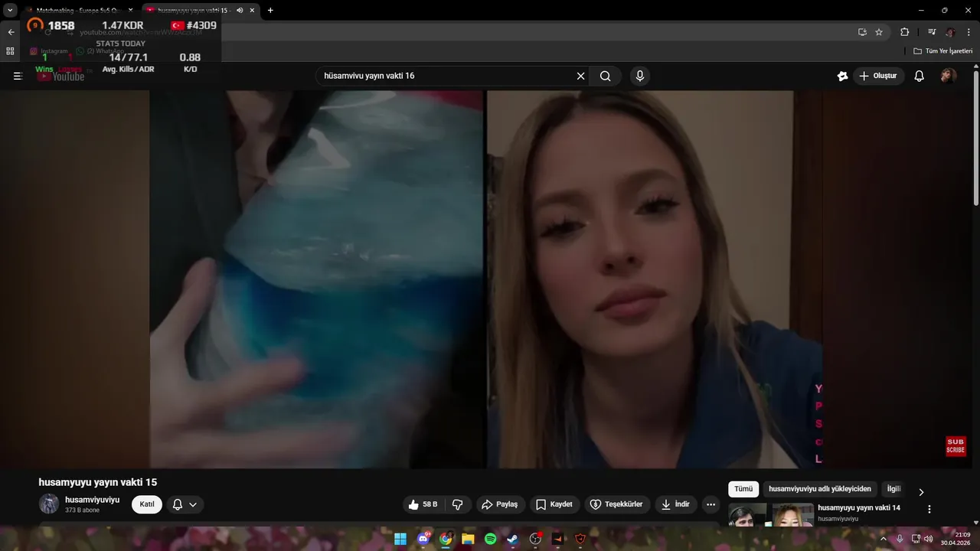Open husamviyuviyu channel name link

[92, 500]
